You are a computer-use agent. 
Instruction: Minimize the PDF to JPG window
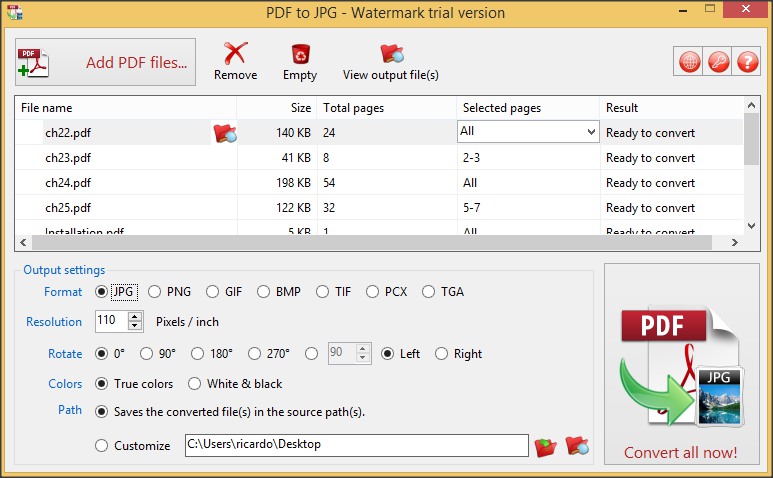coord(683,10)
